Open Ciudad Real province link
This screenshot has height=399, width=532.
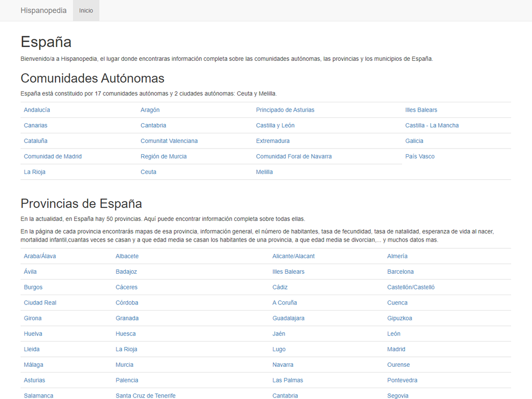click(x=40, y=303)
